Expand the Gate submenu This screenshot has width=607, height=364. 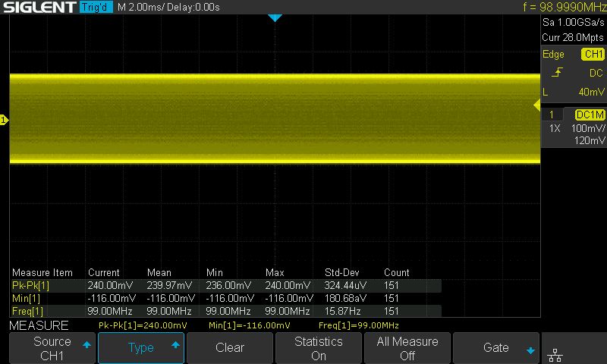(x=496, y=348)
